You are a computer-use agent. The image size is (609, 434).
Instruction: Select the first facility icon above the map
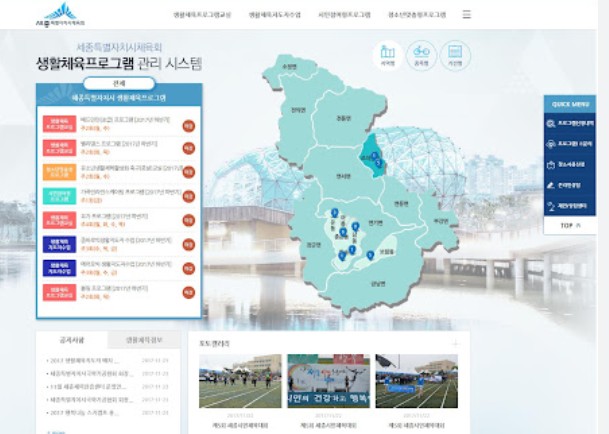pos(388,53)
